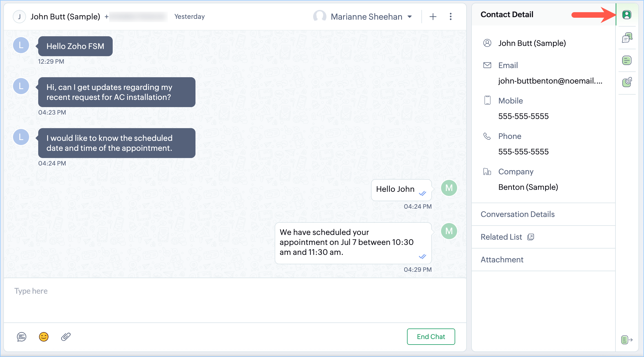Open the conversations sidebar icon
The width and height of the screenshot is (644, 357).
pyautogui.click(x=627, y=38)
